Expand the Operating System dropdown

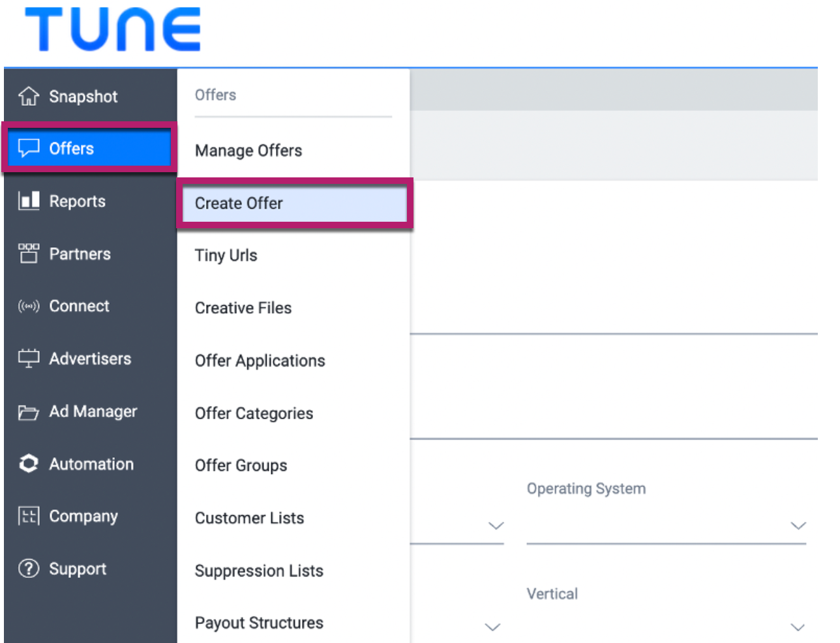pyautogui.click(x=667, y=526)
